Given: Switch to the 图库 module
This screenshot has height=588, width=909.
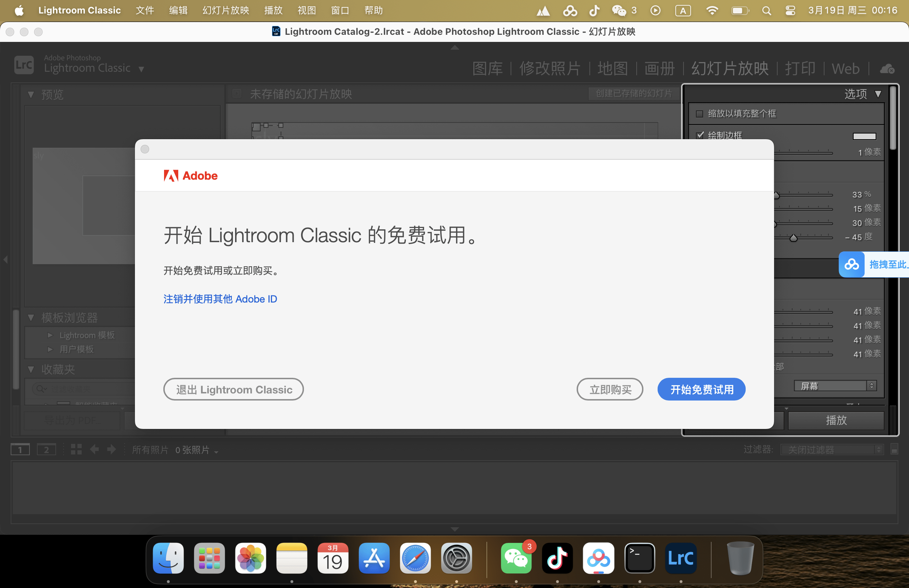Looking at the screenshot, I should [488, 68].
